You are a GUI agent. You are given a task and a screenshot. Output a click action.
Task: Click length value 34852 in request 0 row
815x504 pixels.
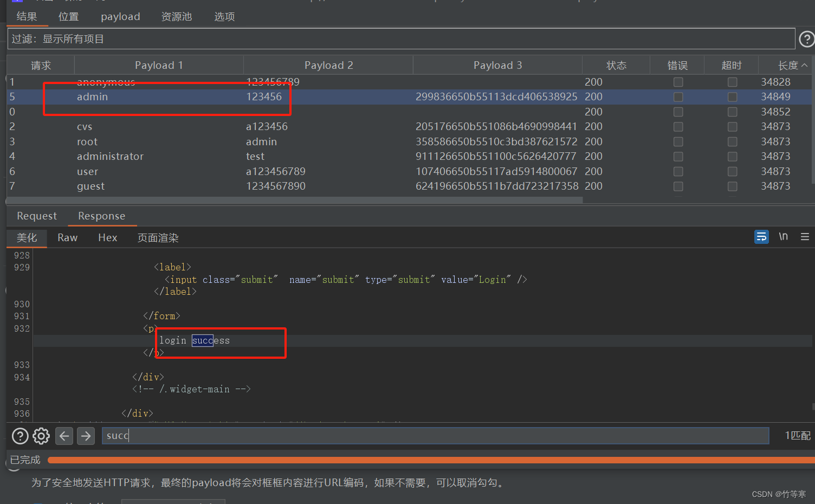point(775,112)
